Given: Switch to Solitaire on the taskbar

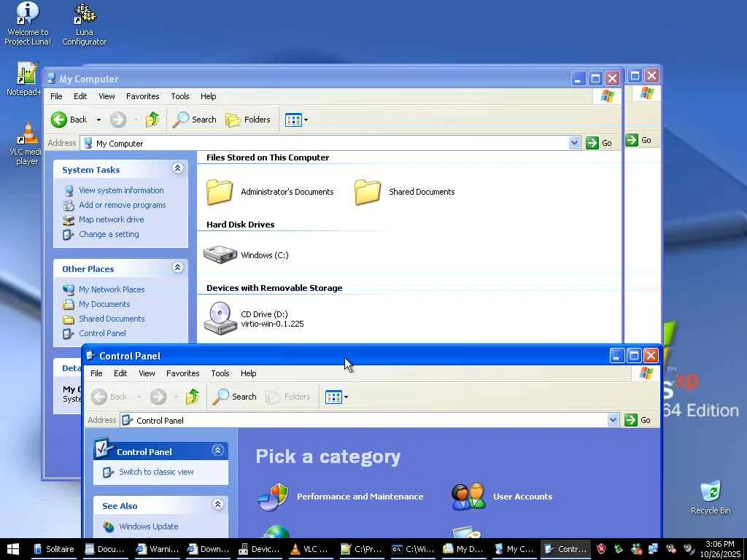Looking at the screenshot, I should coord(54,549).
